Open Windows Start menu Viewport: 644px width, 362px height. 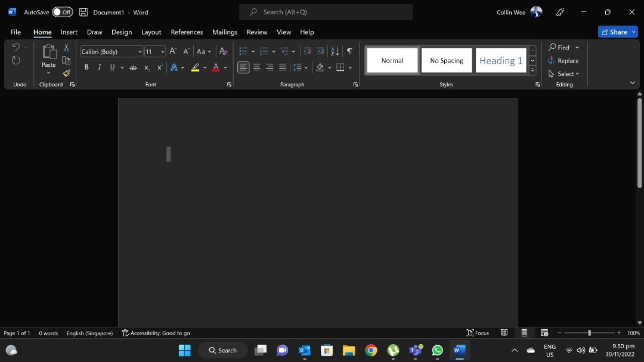point(185,350)
